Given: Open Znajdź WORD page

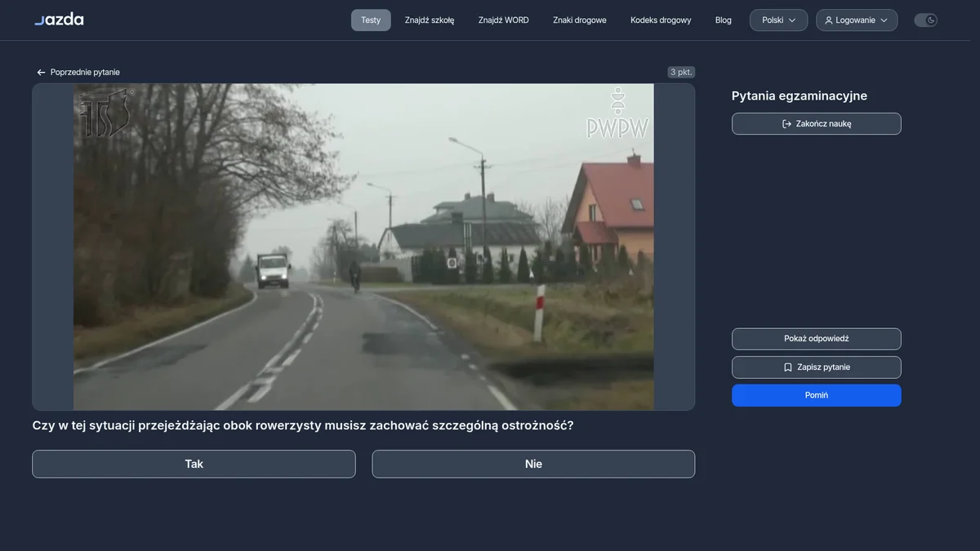Looking at the screenshot, I should [504, 20].
